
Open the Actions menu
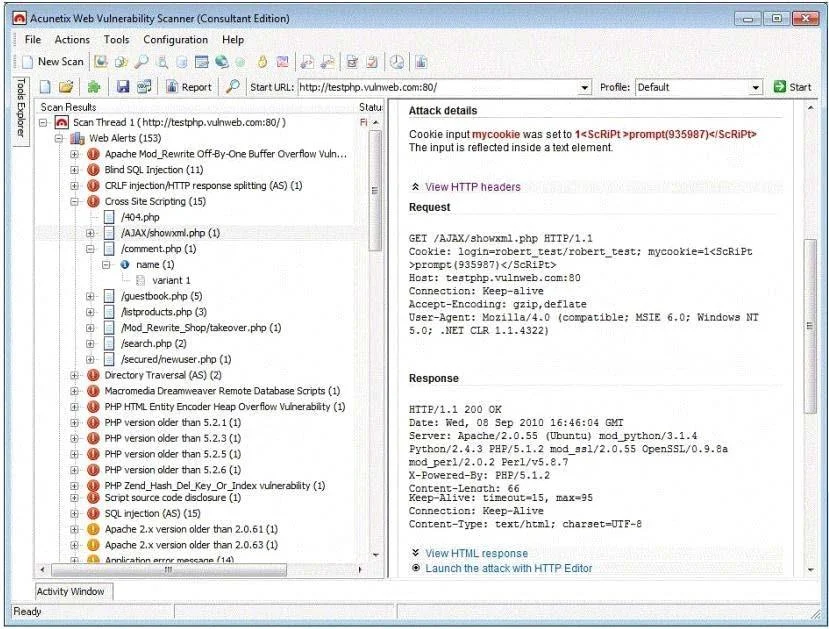click(72, 40)
